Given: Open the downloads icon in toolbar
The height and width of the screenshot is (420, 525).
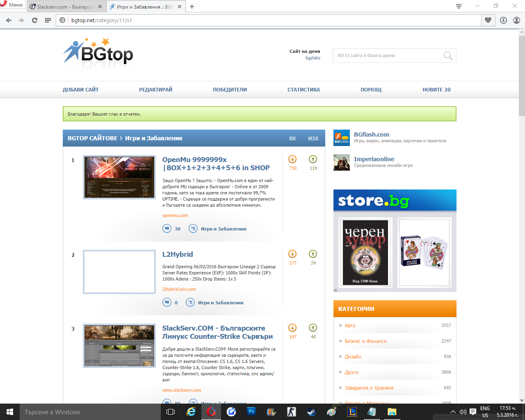Looking at the screenshot, I should (503, 20).
